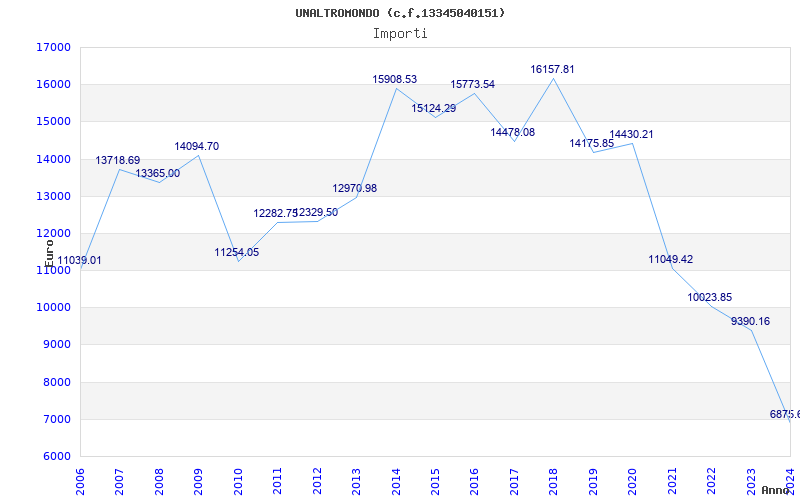
Task: Click the x-axis year 2022
Action: [712, 481]
